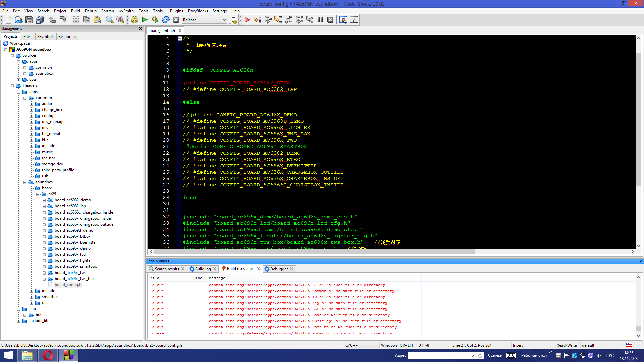Open the Release build target dropdown

point(224,20)
